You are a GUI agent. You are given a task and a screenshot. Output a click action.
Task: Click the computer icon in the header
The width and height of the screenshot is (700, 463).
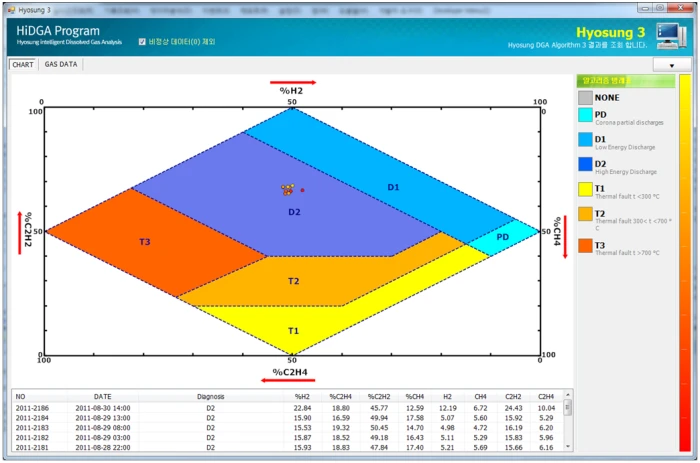pos(671,36)
